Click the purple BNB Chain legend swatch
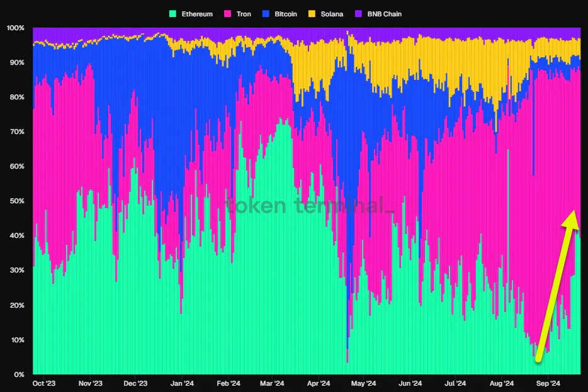This screenshot has width=588, height=392. coord(358,14)
